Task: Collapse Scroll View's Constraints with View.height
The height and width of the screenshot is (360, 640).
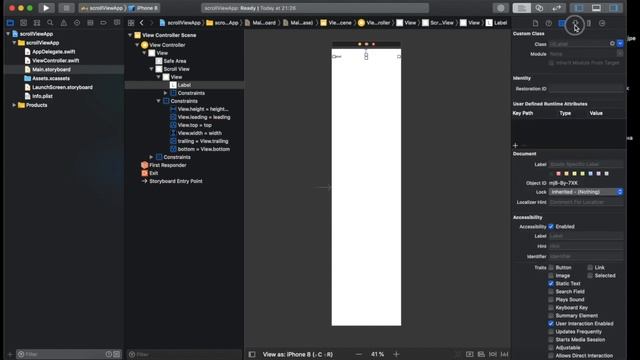Action: click(x=158, y=101)
